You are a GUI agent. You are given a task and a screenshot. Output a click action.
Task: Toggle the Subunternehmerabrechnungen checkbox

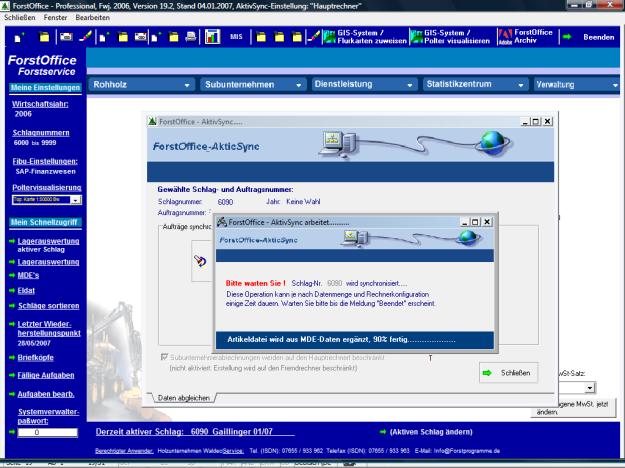pos(164,357)
